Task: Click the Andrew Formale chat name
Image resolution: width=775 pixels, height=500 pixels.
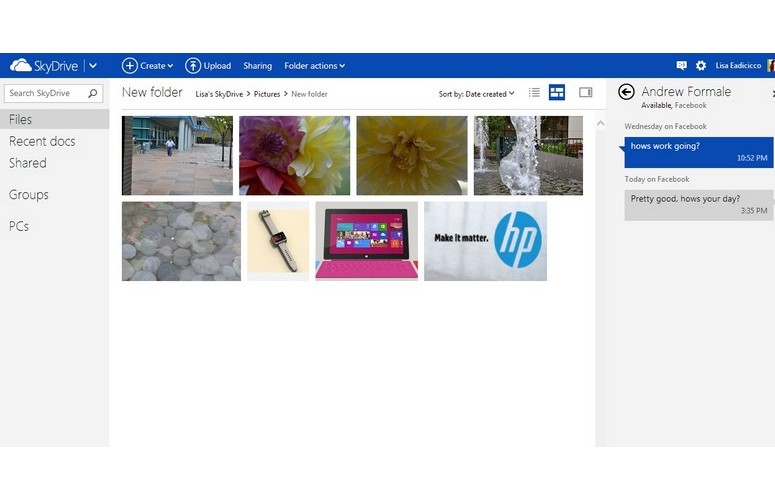Action: coord(686,91)
